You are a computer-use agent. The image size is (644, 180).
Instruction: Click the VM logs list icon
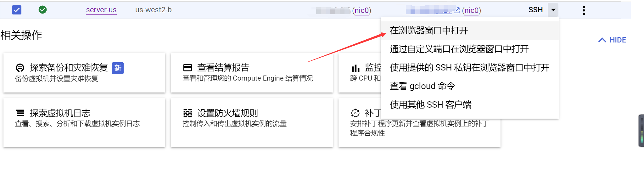click(20, 113)
